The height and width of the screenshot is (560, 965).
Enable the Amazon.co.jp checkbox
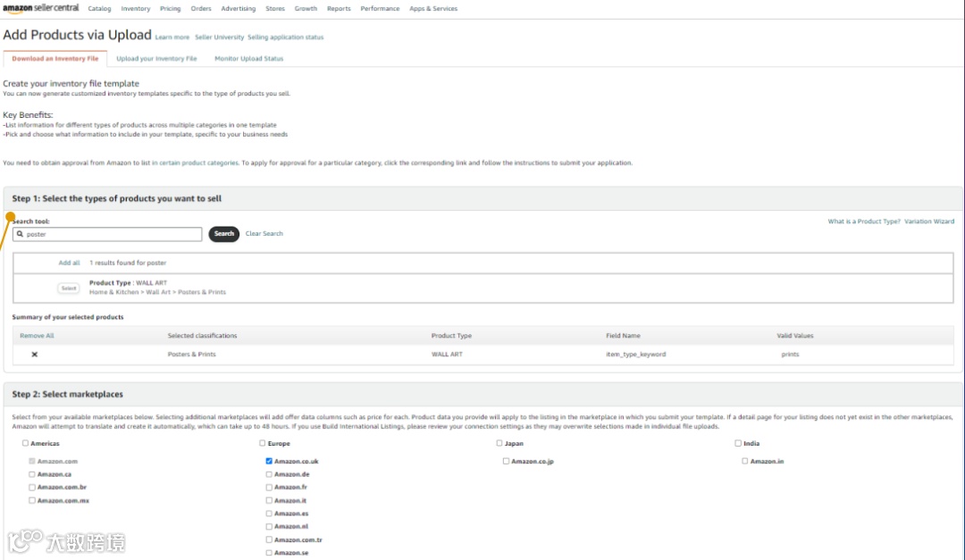click(506, 461)
